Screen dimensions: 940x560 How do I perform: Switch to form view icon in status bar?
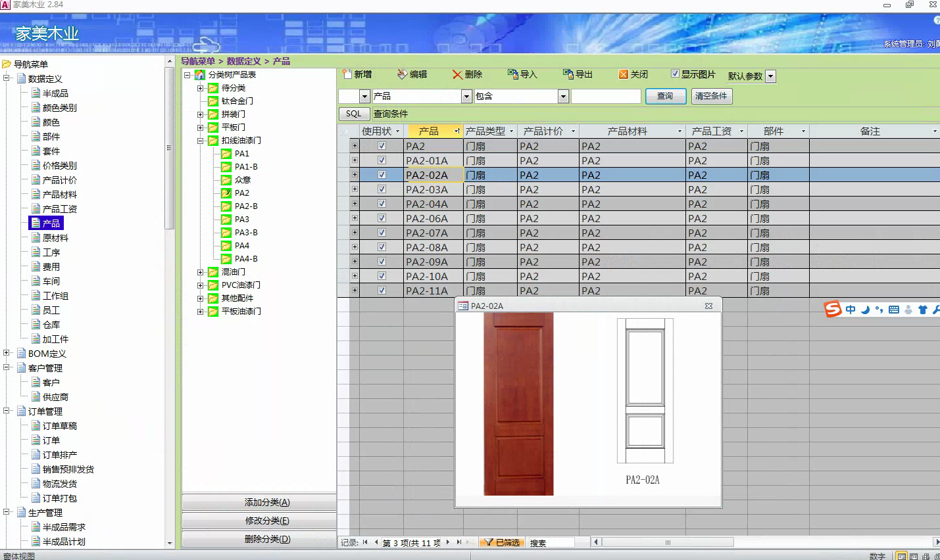pyautogui.click(x=902, y=556)
